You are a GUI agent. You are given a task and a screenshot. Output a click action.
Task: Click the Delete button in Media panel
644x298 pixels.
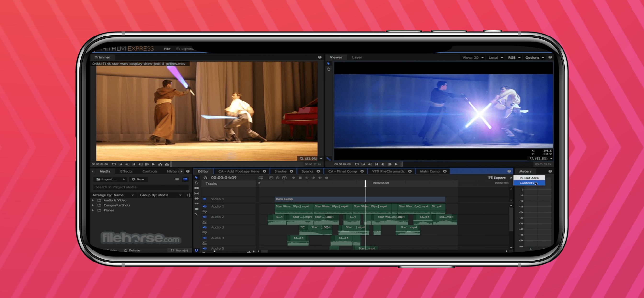pyautogui.click(x=132, y=250)
